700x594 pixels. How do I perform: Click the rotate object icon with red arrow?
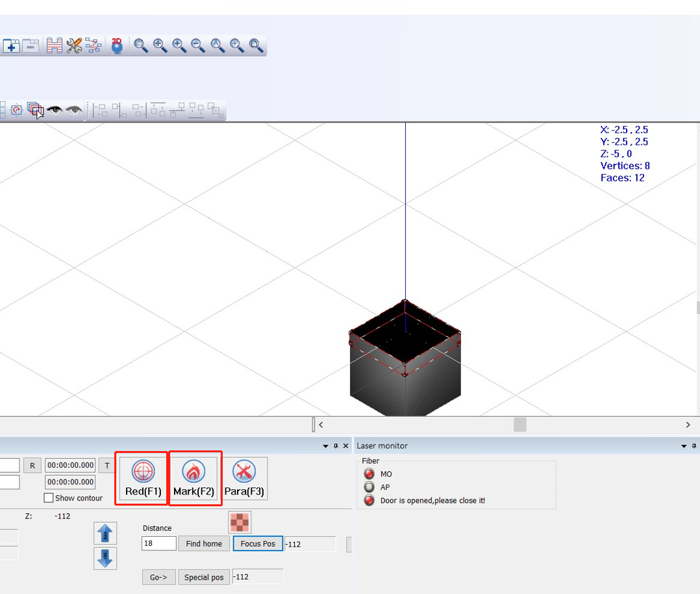(x=16, y=110)
